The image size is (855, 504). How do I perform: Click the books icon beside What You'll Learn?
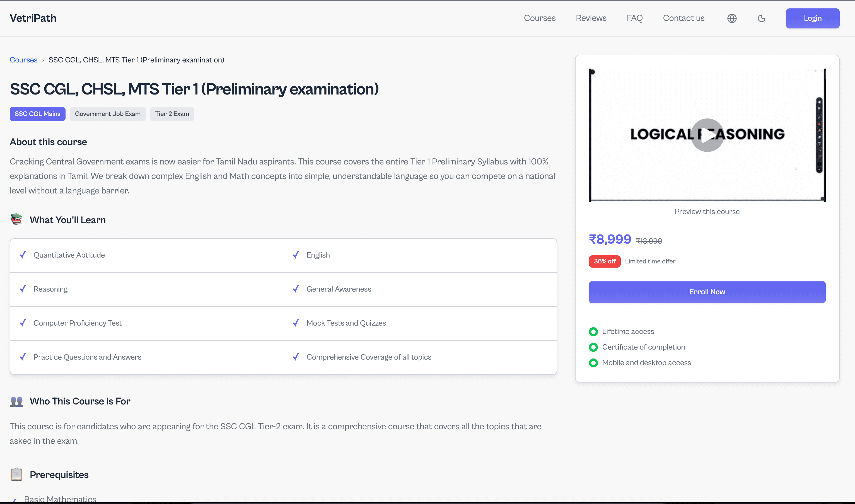pos(16,219)
